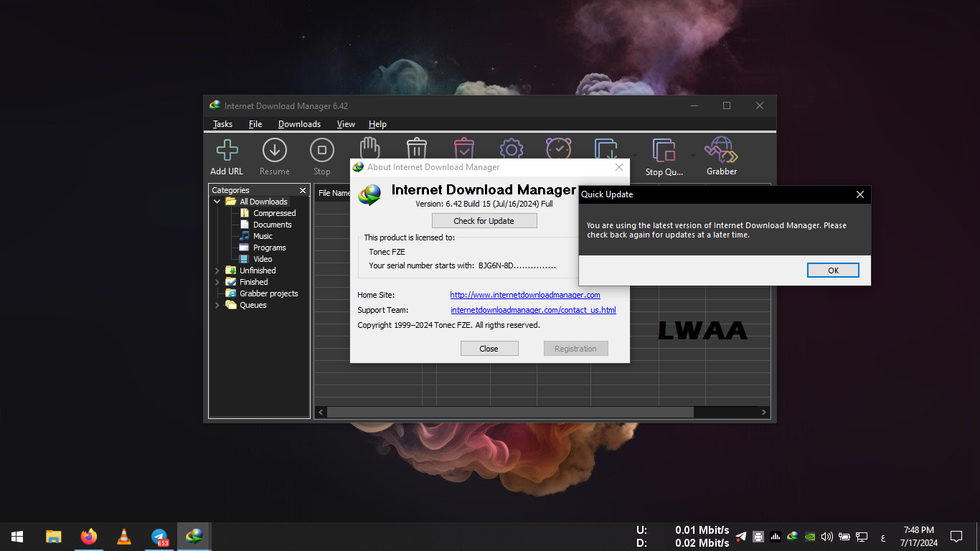980x551 pixels.
Task: Open the Options gear icon in toolbar
Action: tap(511, 148)
